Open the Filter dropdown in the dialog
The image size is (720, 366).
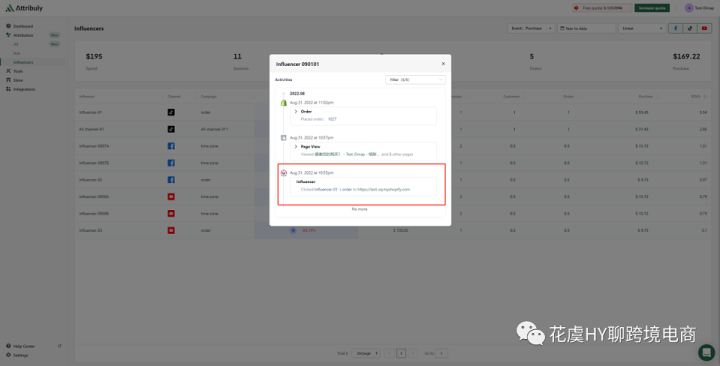click(x=415, y=80)
